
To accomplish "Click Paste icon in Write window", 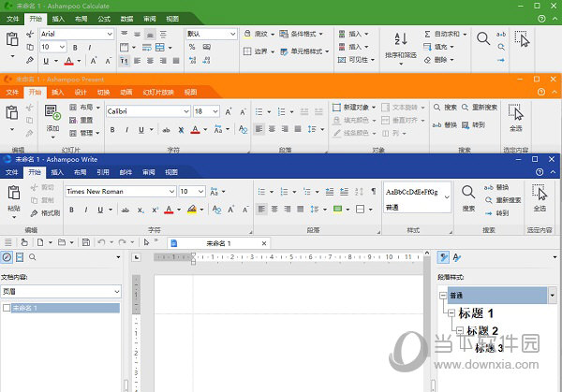I will click(x=14, y=192).
